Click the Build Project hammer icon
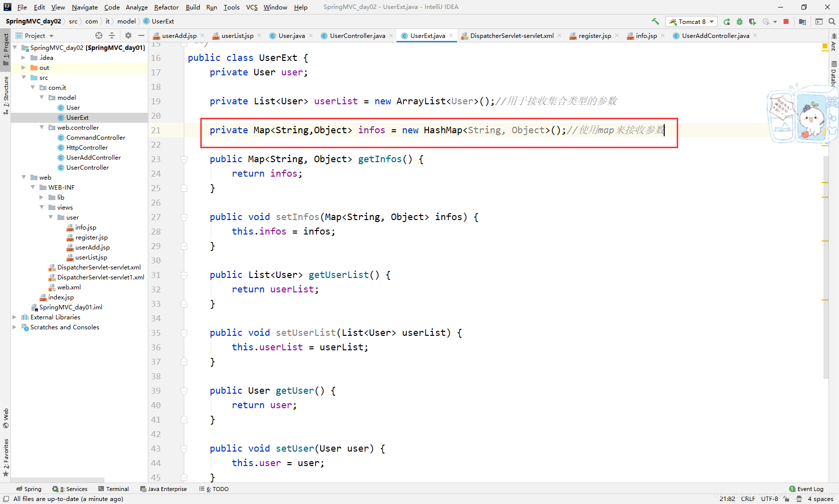 tap(655, 21)
